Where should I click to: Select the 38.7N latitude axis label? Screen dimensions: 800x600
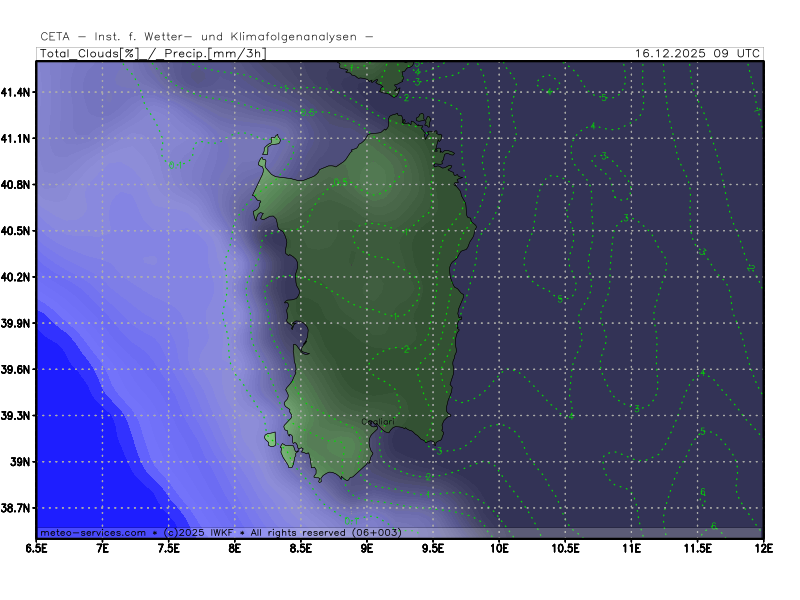(18, 509)
